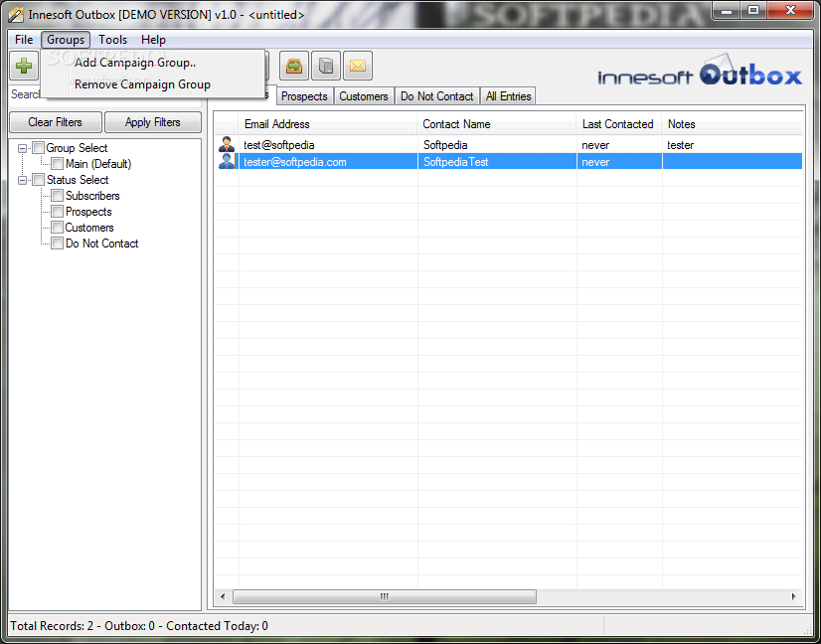Click contact icon beside tester@softpedia.com
This screenshot has height=644, width=821.
(227, 161)
